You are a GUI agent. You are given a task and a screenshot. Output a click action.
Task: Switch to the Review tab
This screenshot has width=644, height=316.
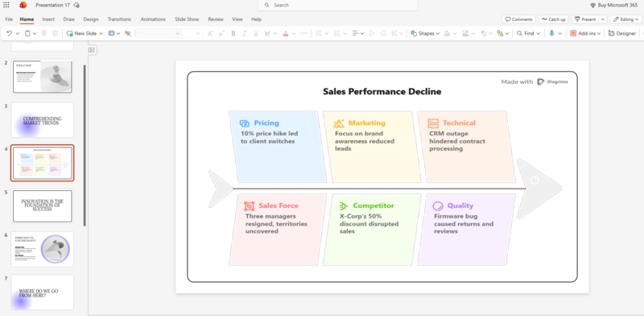coord(216,19)
